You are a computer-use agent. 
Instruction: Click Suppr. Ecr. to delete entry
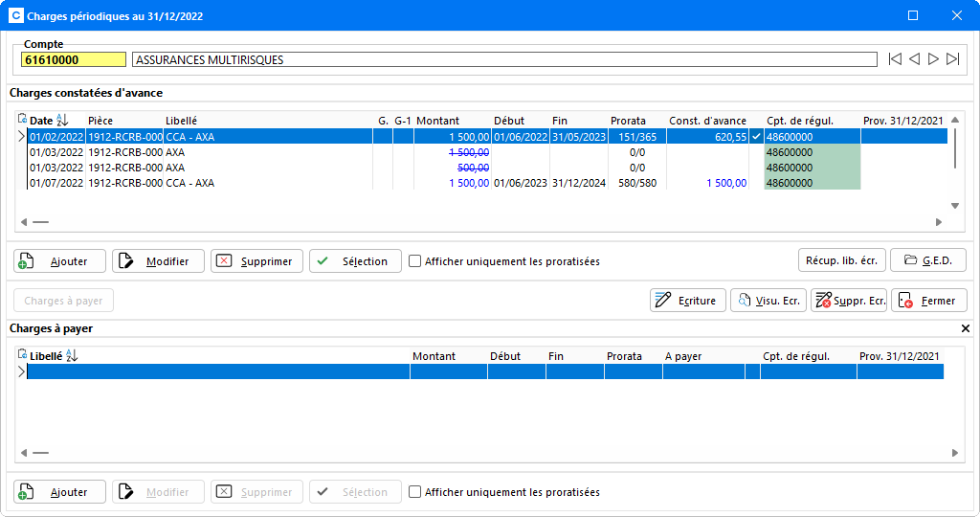coord(849,301)
